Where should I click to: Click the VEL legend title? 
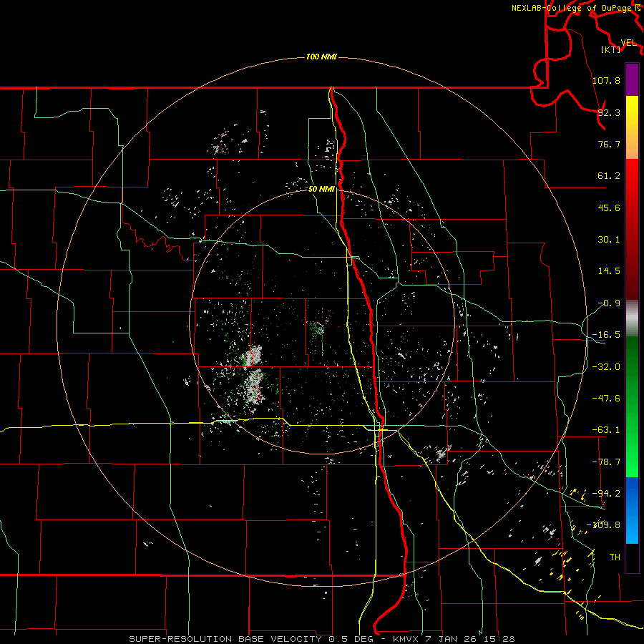(x=628, y=43)
